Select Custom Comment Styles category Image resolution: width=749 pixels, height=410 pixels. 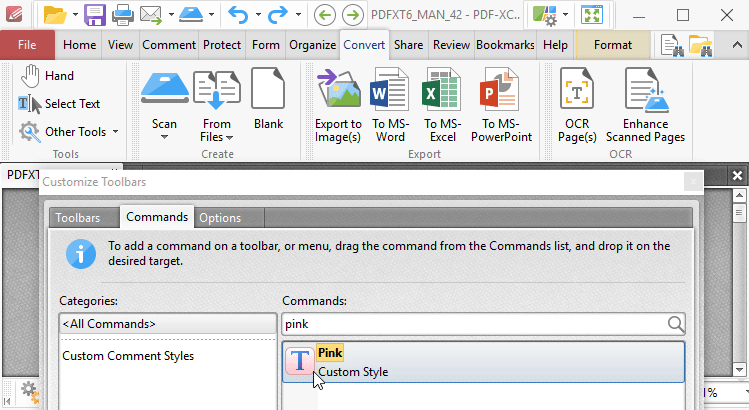coord(128,356)
